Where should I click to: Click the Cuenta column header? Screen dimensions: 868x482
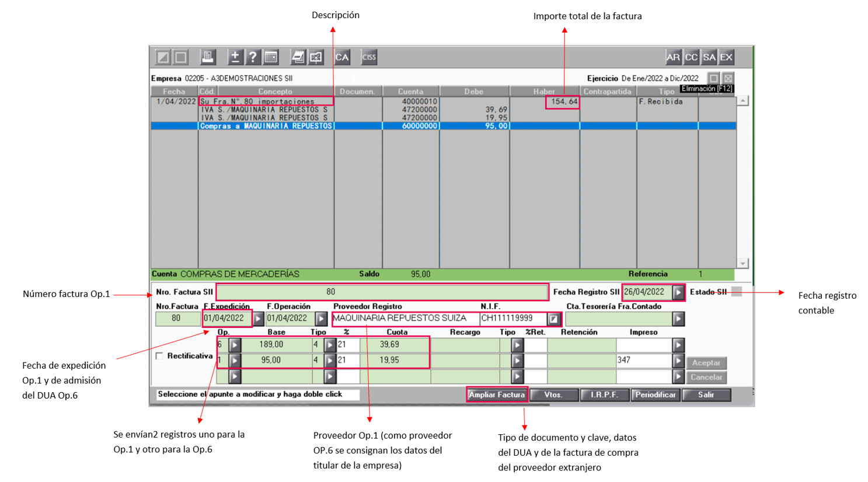coord(411,91)
